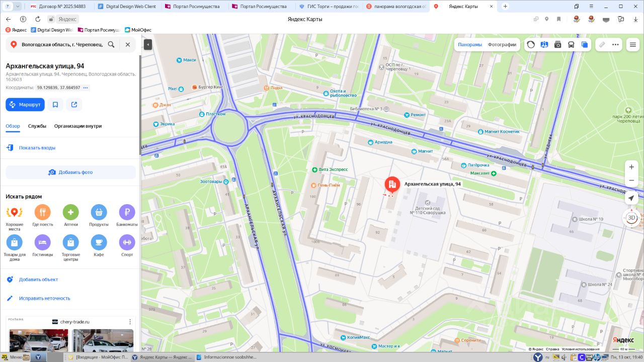Expand the tab group counter dropdown
The width and height of the screenshot is (644, 362).
[x=18, y=6]
